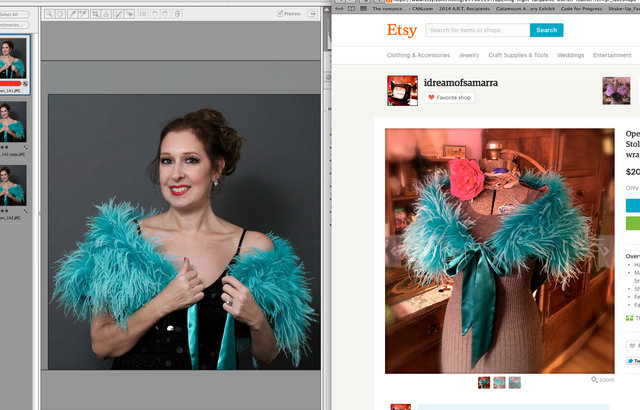Open the preferences list icon in toolbar

tap(142, 14)
